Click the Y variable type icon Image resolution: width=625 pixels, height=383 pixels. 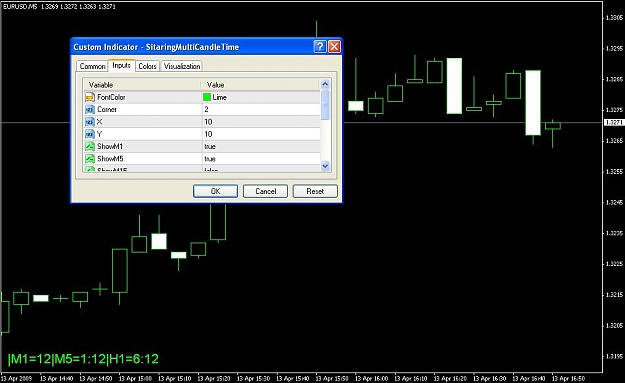[x=90, y=134]
